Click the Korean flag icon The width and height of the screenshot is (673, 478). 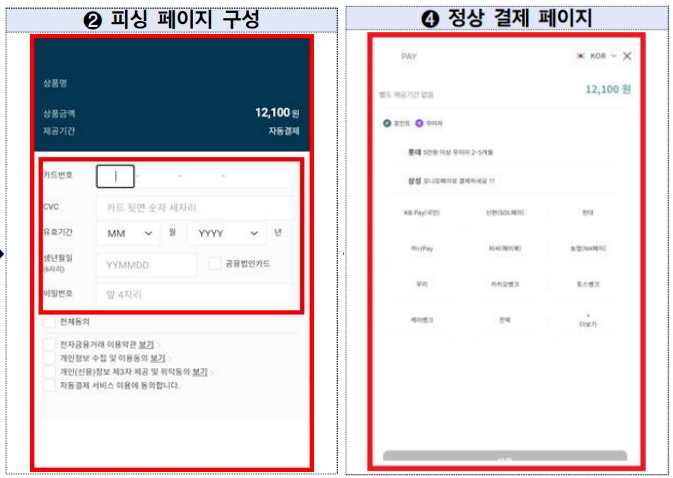click(580, 56)
